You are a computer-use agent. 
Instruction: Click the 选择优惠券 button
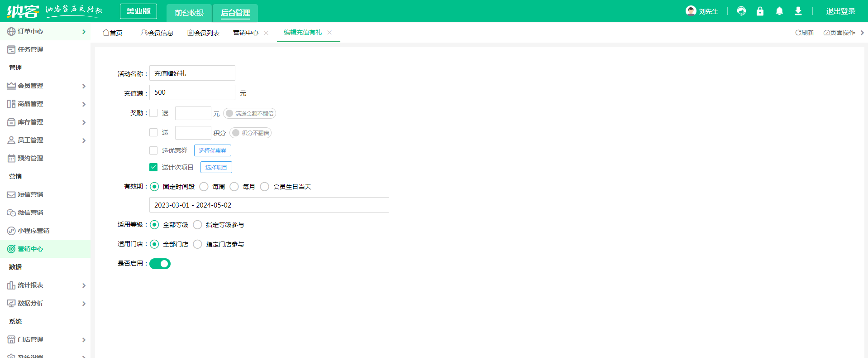pos(212,150)
